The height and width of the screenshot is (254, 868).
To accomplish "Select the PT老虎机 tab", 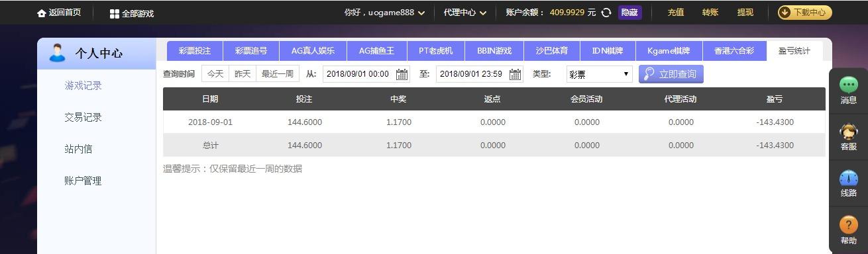I will [436, 51].
